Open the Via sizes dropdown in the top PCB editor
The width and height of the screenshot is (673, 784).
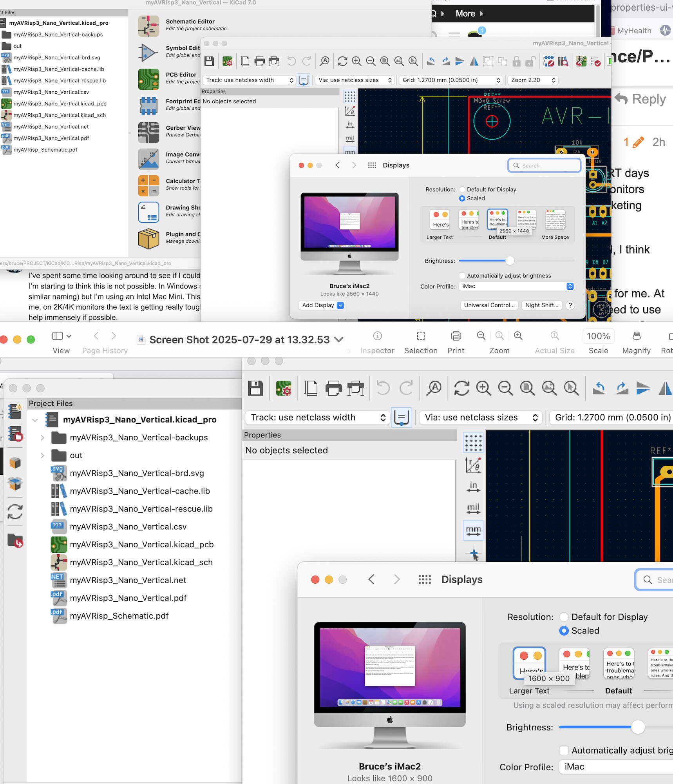[355, 80]
